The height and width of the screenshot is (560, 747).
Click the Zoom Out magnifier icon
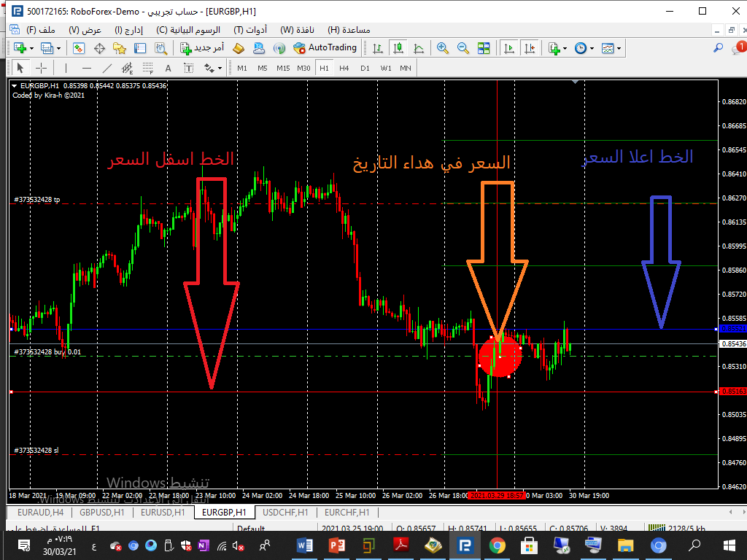[462, 48]
